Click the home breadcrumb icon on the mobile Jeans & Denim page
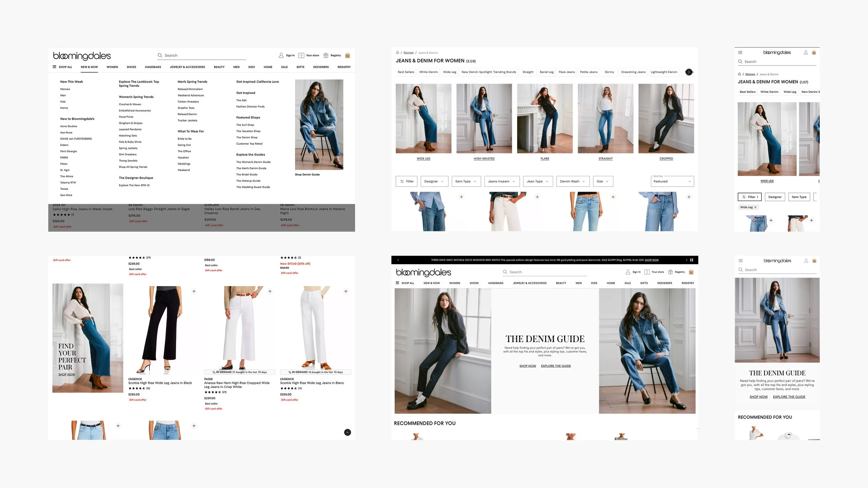 tap(740, 74)
